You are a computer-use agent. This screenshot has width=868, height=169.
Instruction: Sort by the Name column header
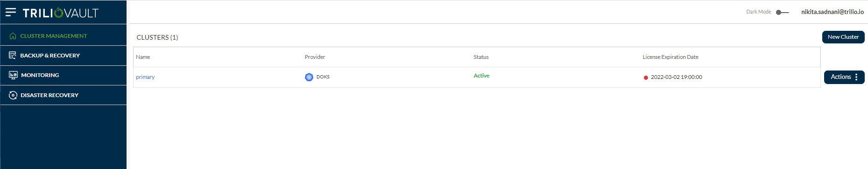tap(143, 57)
